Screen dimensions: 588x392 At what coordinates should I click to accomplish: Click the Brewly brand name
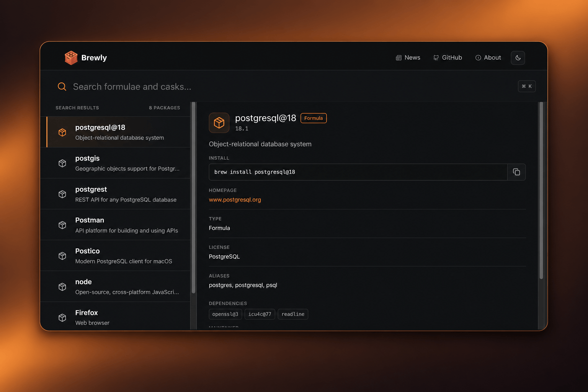[94, 58]
